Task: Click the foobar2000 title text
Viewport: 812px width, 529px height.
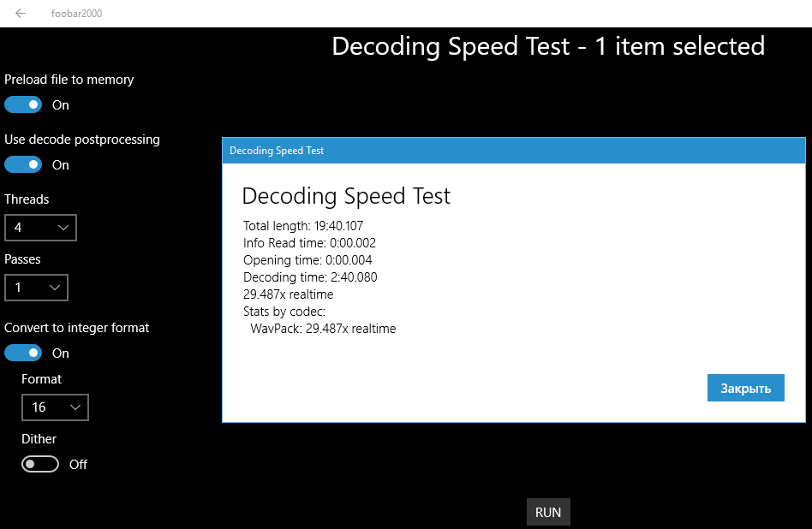Action: (76, 14)
